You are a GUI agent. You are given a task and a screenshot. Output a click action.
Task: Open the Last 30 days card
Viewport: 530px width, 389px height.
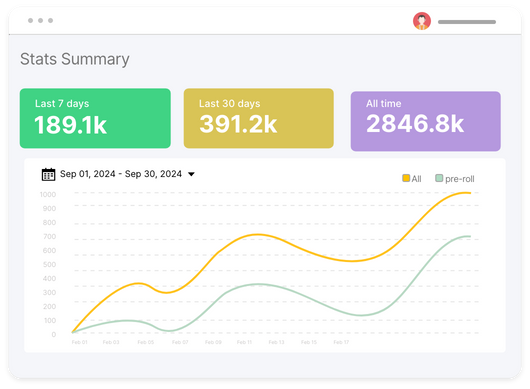coord(259,118)
